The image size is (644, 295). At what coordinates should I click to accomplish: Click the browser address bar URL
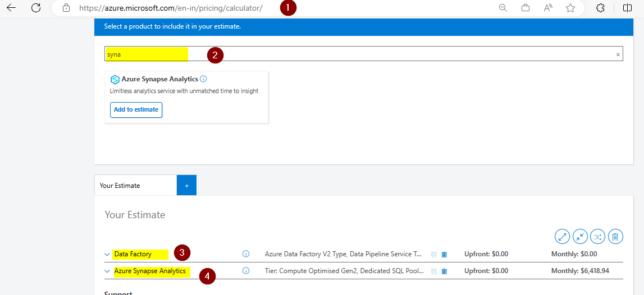click(x=171, y=8)
